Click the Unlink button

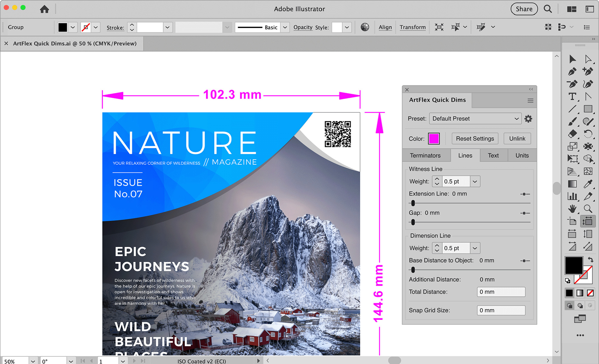point(517,139)
